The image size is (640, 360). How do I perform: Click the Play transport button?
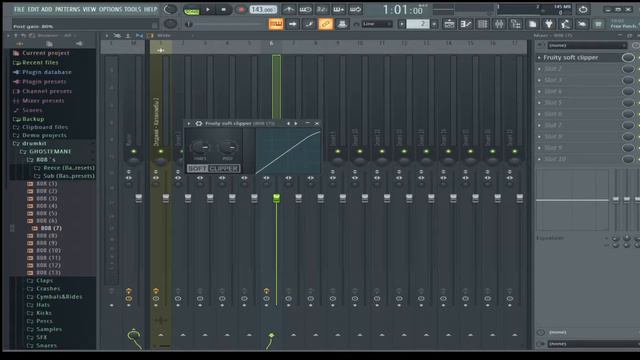click(208, 9)
